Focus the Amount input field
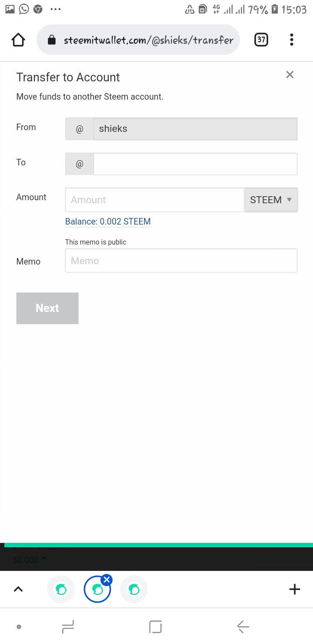313x644 pixels. pyautogui.click(x=155, y=200)
